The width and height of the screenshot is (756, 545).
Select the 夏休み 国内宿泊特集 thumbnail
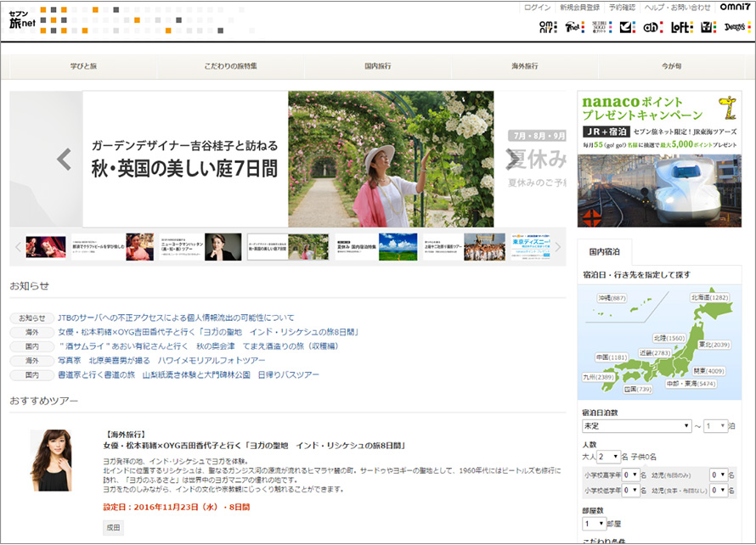376,247
